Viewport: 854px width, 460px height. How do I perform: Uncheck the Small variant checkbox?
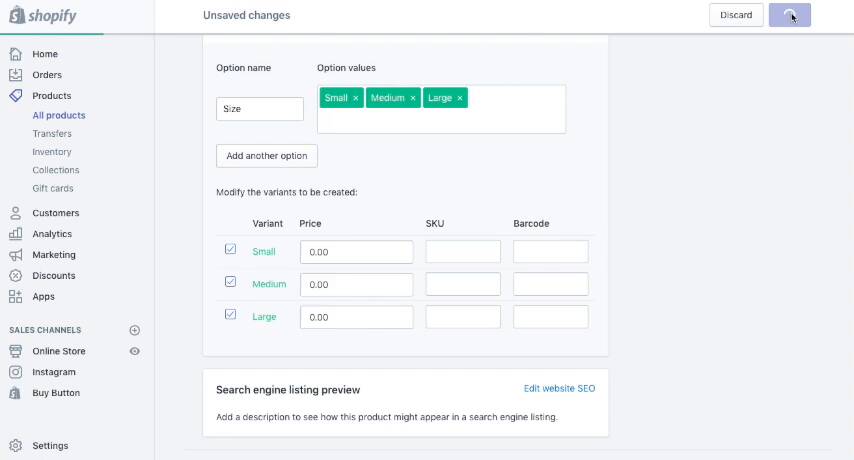(231, 249)
